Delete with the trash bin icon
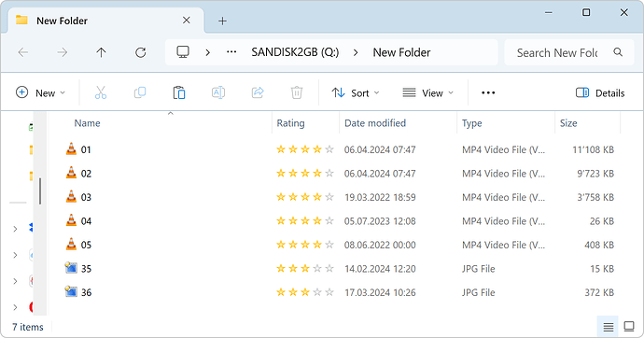Viewport: 644px width, 338px height. [x=297, y=92]
